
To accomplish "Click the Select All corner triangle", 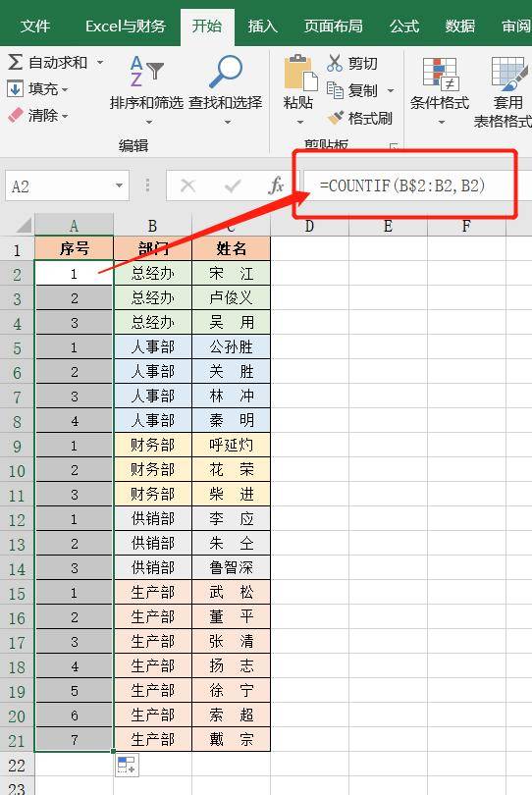I will pos(23,225).
